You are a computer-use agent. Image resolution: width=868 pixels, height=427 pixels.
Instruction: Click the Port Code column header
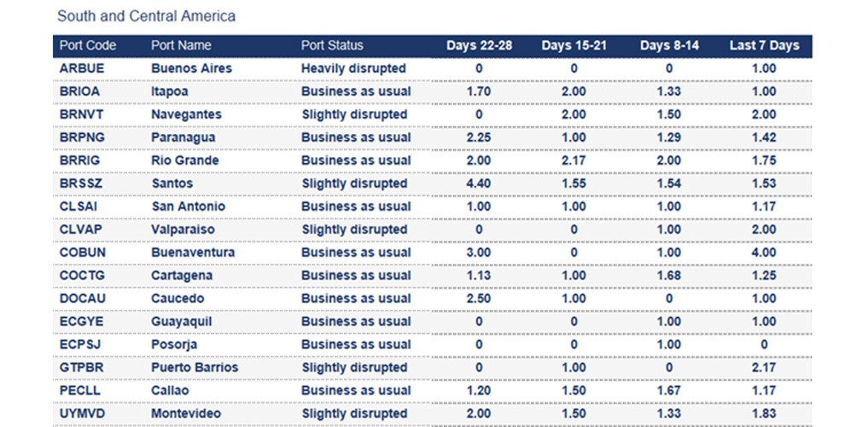point(88,45)
